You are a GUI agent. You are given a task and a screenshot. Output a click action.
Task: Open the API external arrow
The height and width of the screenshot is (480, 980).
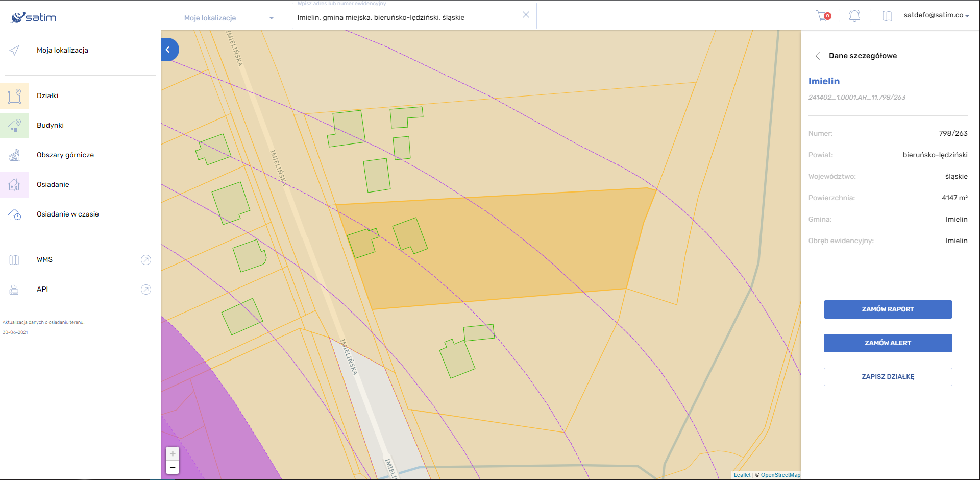(146, 290)
